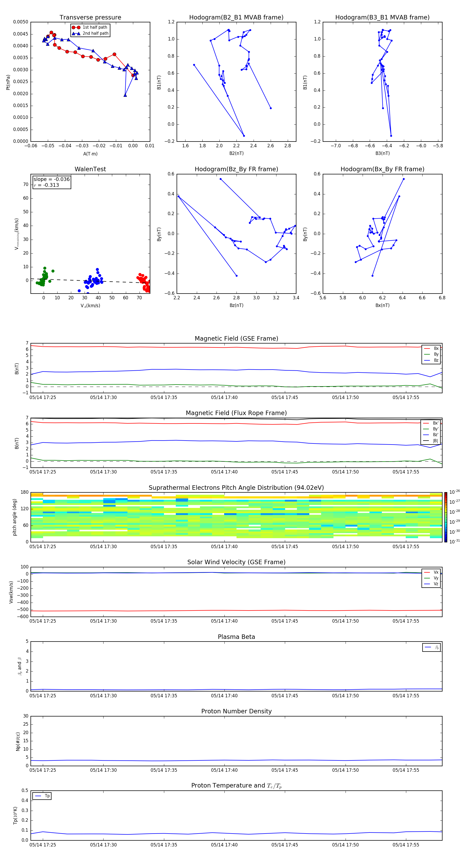The image size is (473, 868).
Task: Click the "By'" entry in Flux Rope legend
Action: coord(431,429)
